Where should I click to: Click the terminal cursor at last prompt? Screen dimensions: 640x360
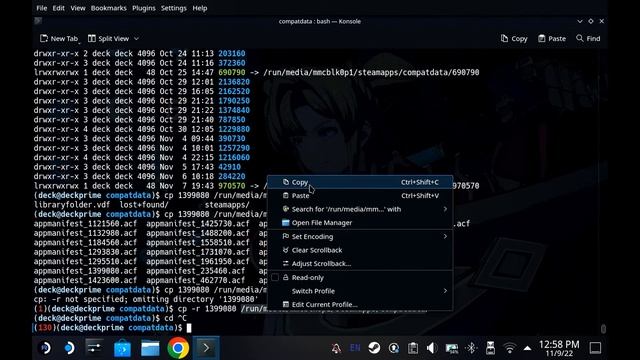[x=189, y=328]
